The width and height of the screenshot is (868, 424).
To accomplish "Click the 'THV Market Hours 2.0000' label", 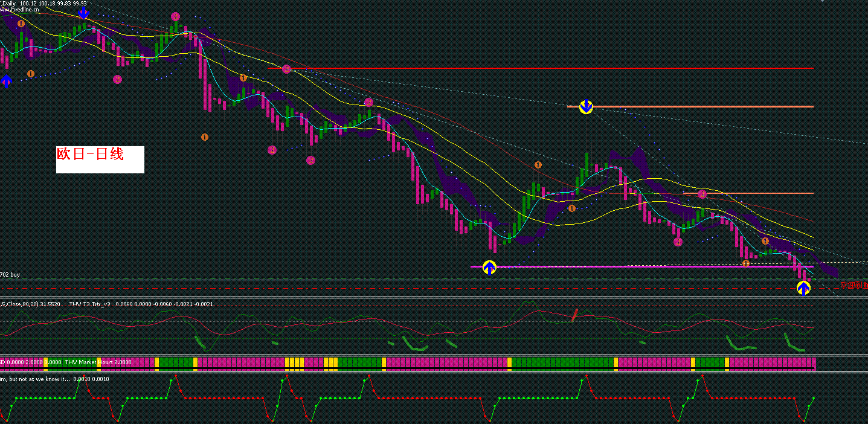I will (x=98, y=362).
